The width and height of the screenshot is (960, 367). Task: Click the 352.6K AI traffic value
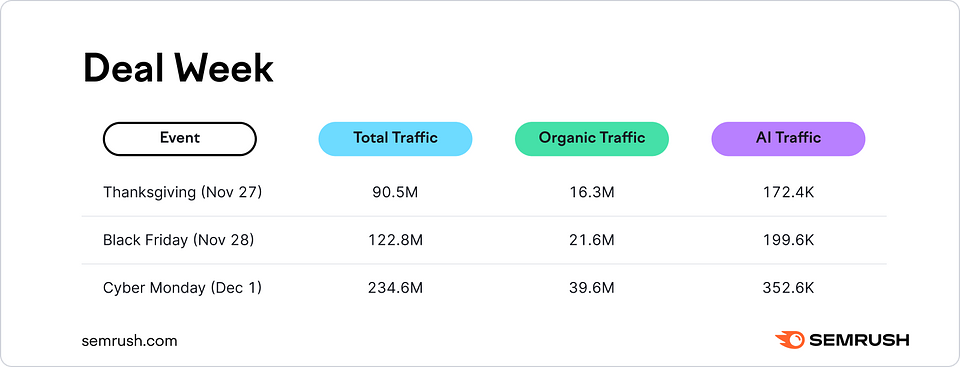(x=788, y=288)
